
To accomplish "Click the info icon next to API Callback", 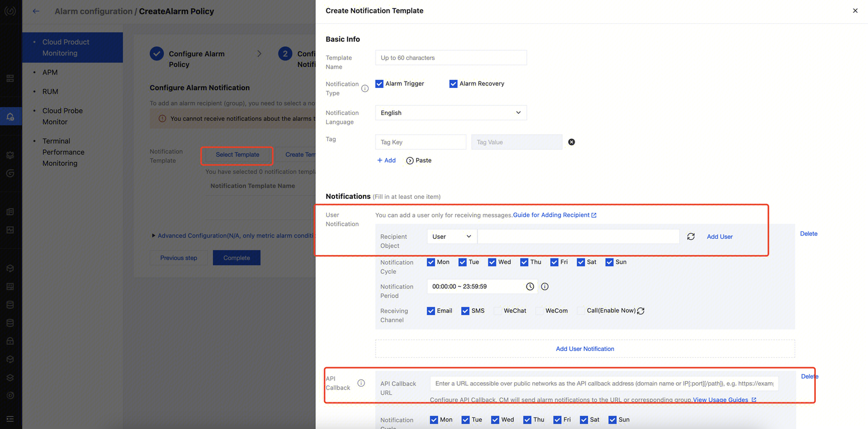I will pos(361,383).
